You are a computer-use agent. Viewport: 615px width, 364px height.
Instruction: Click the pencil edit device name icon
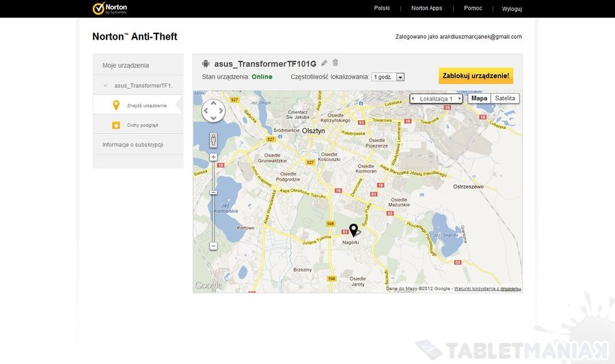[x=324, y=63]
